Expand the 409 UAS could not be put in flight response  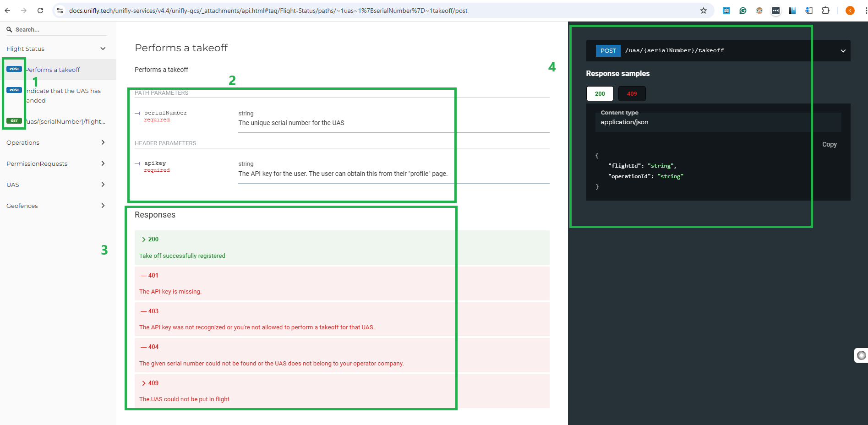coord(153,383)
